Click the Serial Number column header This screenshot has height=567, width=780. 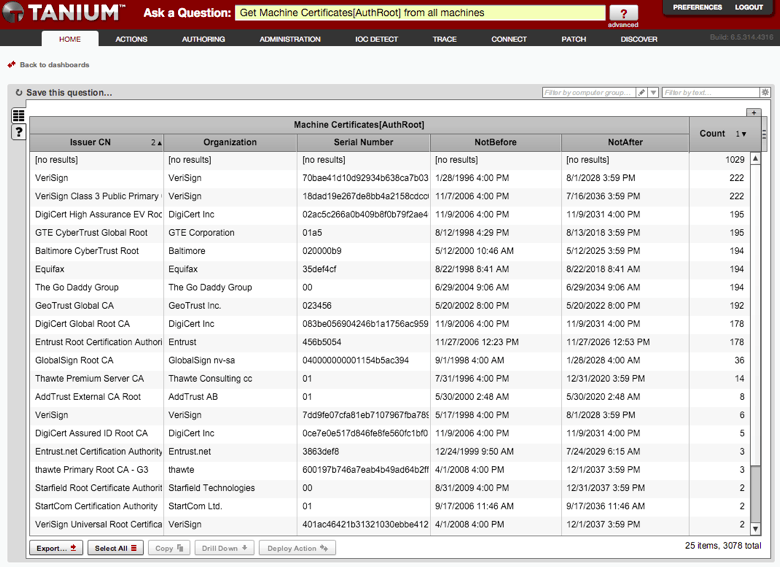click(x=364, y=142)
